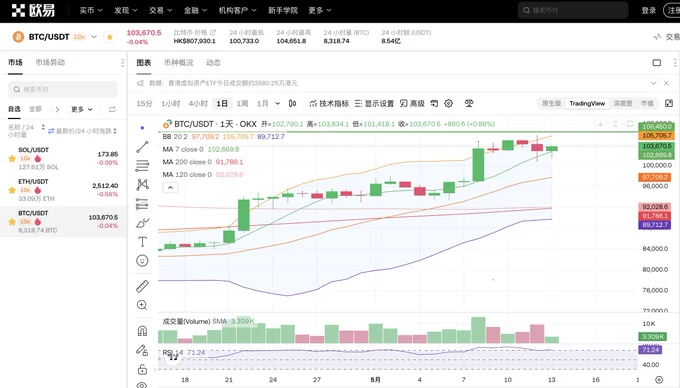This screenshot has height=388, width=680.
Task: Open the chart settings gear
Action: [448, 103]
